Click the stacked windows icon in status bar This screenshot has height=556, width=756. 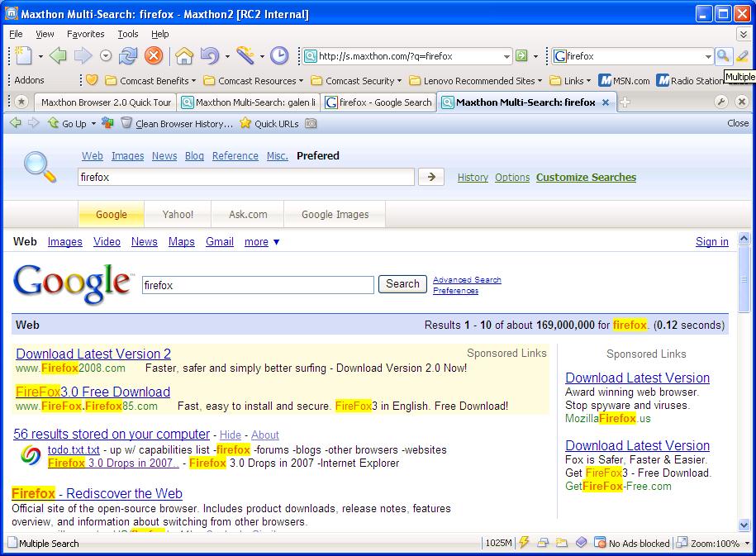click(x=543, y=543)
